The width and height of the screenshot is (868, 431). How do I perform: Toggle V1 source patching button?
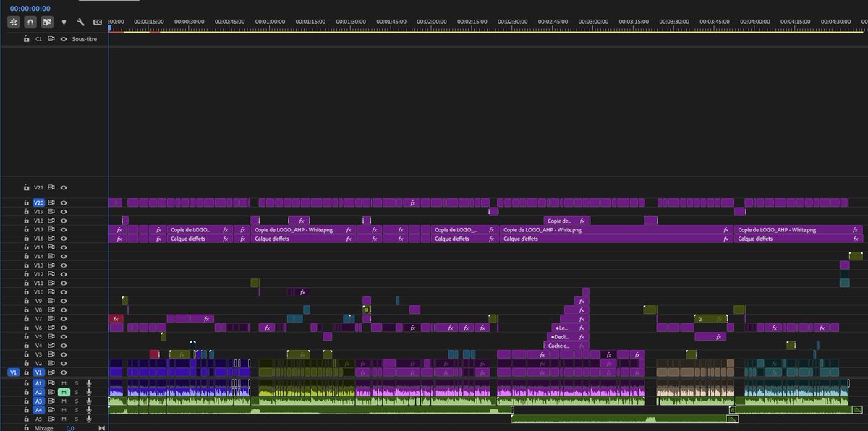pyautogui.click(x=14, y=372)
